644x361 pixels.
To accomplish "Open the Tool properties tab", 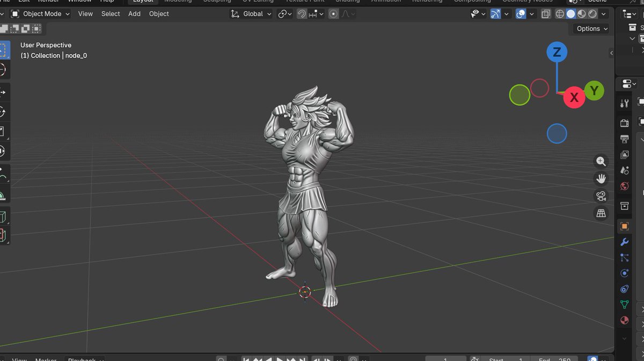I will [x=624, y=103].
